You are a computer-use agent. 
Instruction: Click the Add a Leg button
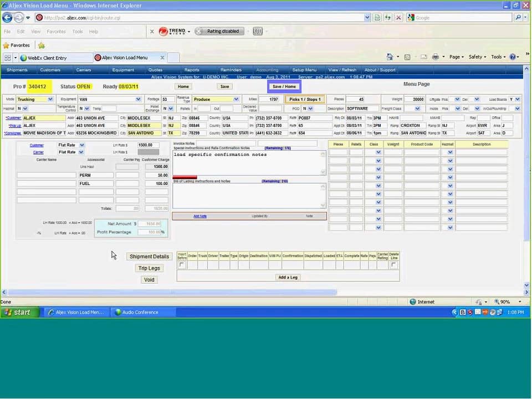point(288,277)
